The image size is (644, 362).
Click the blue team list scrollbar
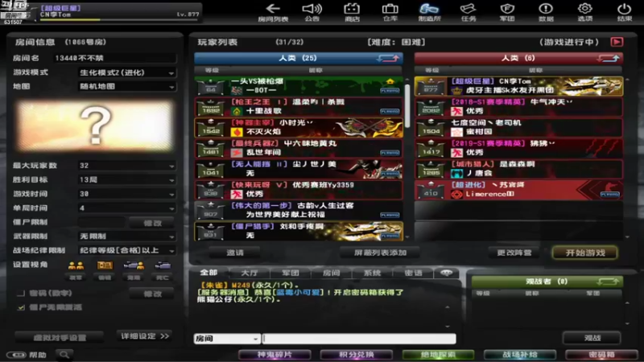tap(407, 106)
